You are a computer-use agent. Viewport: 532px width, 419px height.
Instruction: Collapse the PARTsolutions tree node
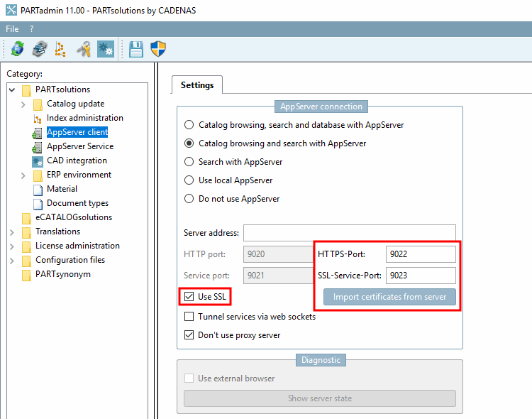pos(12,89)
